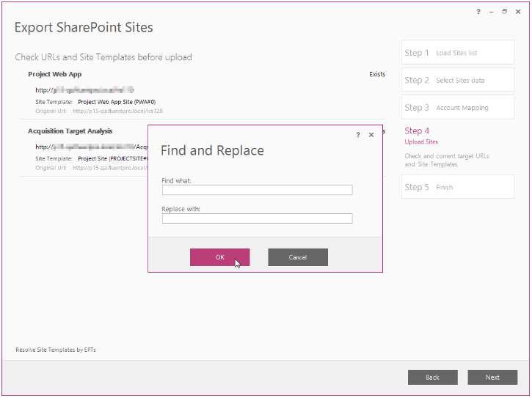Open help icon in main window title bar
Image resolution: width=532 pixels, height=398 pixels.
[478, 12]
